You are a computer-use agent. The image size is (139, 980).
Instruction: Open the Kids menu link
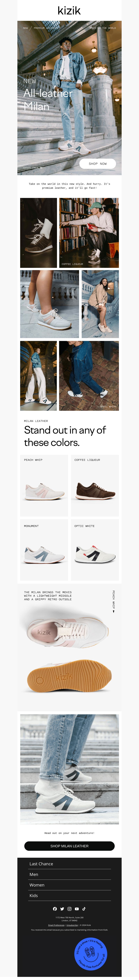point(69,896)
